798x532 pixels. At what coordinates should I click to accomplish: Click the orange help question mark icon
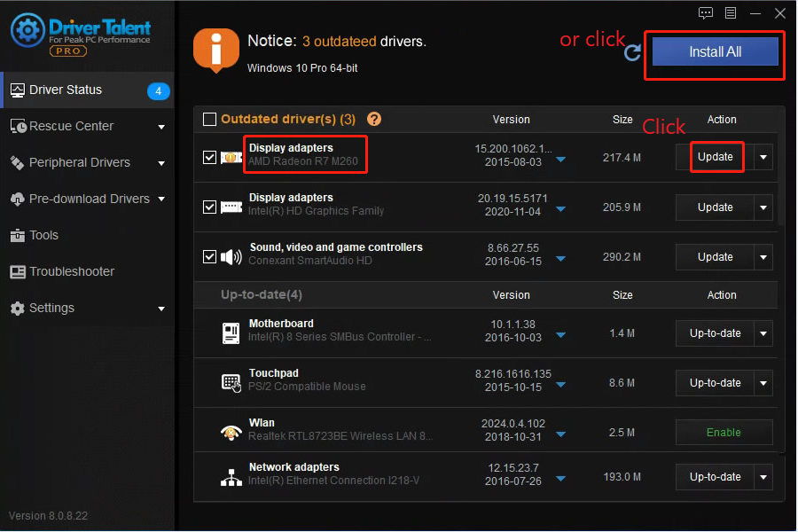[x=374, y=119]
